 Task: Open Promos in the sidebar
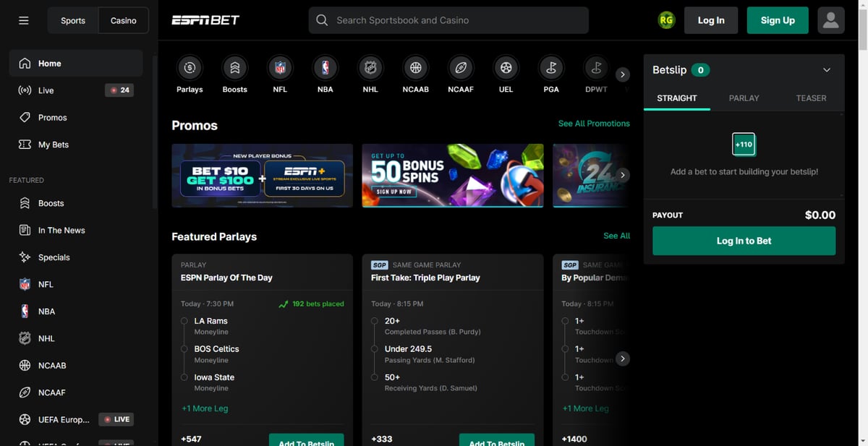(76, 117)
